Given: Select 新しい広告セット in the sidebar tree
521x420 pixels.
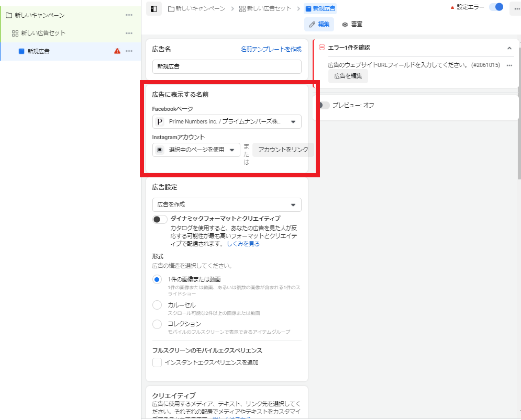Looking at the screenshot, I should pos(43,33).
